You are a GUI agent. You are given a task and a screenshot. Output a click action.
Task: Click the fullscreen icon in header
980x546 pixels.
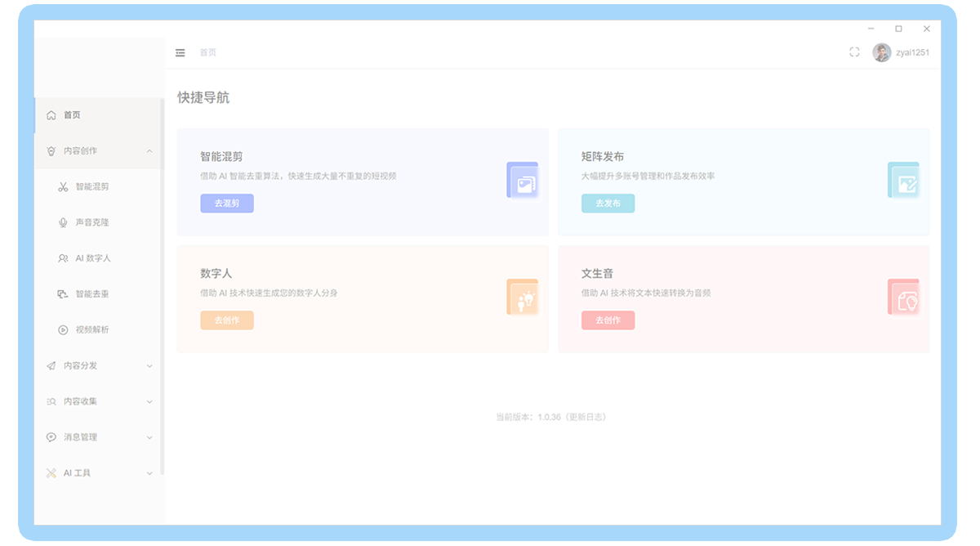click(x=854, y=52)
